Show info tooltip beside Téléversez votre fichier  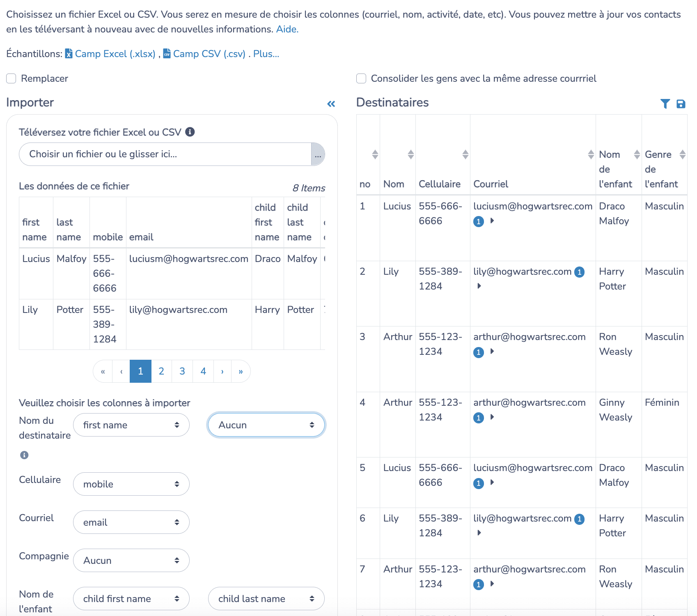190,132
